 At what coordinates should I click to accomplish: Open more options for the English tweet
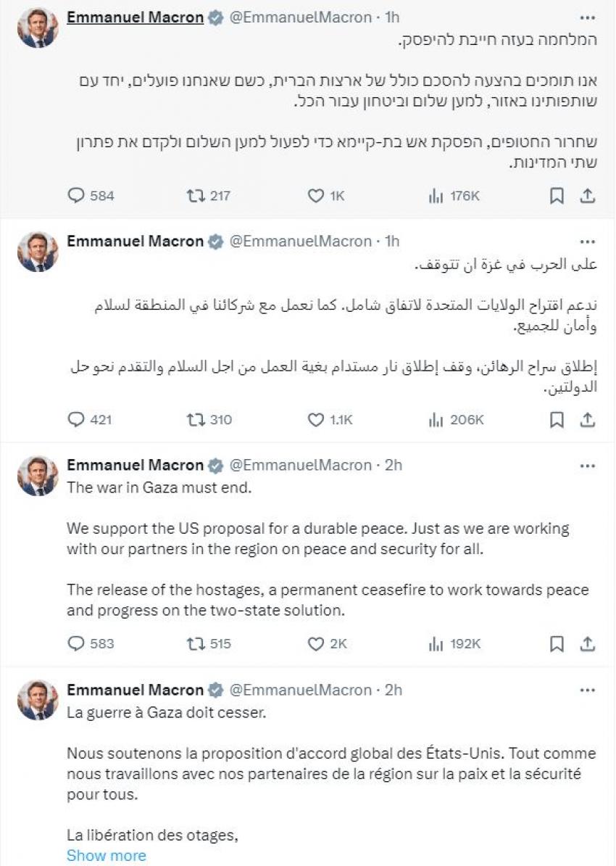pos(587,466)
